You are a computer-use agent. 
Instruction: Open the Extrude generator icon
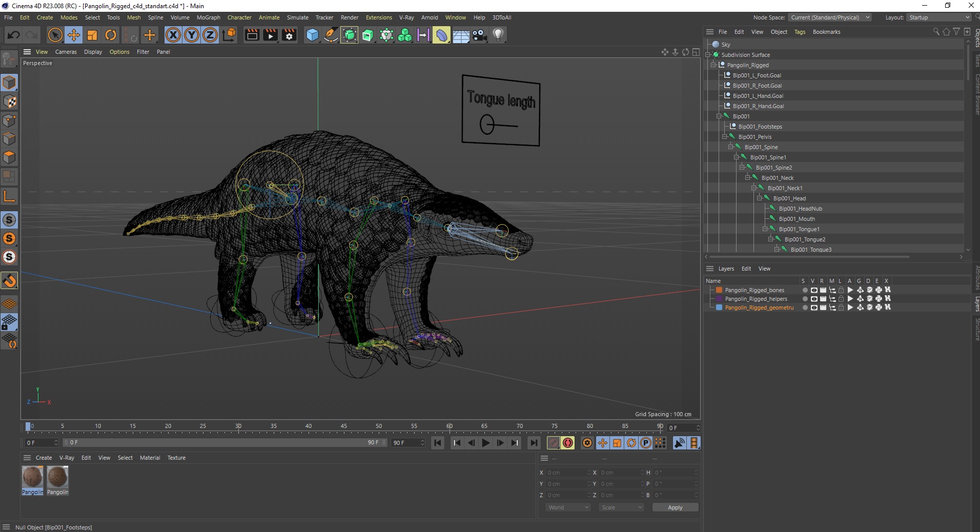pos(368,35)
